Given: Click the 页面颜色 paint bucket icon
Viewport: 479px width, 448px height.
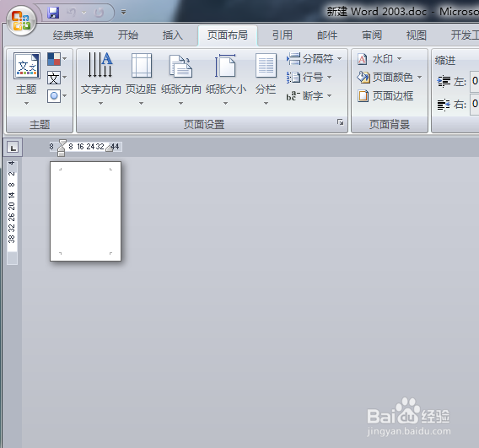Looking at the screenshot, I should point(363,78).
